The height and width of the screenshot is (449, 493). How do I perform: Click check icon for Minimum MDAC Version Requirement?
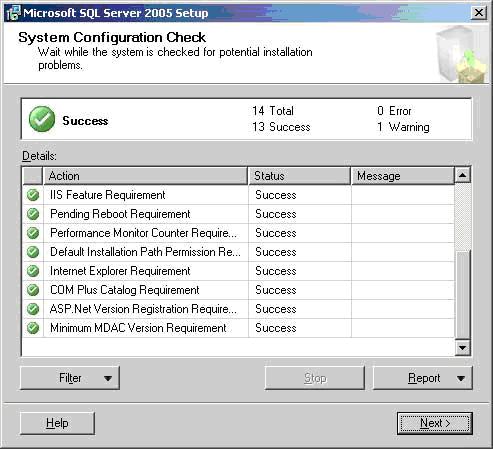33,328
